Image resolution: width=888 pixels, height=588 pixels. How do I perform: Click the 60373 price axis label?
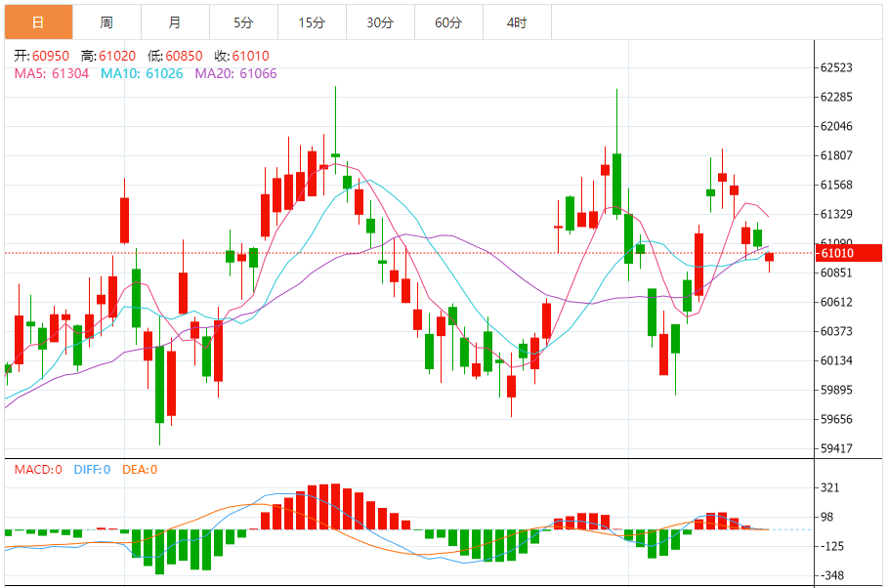pos(836,331)
